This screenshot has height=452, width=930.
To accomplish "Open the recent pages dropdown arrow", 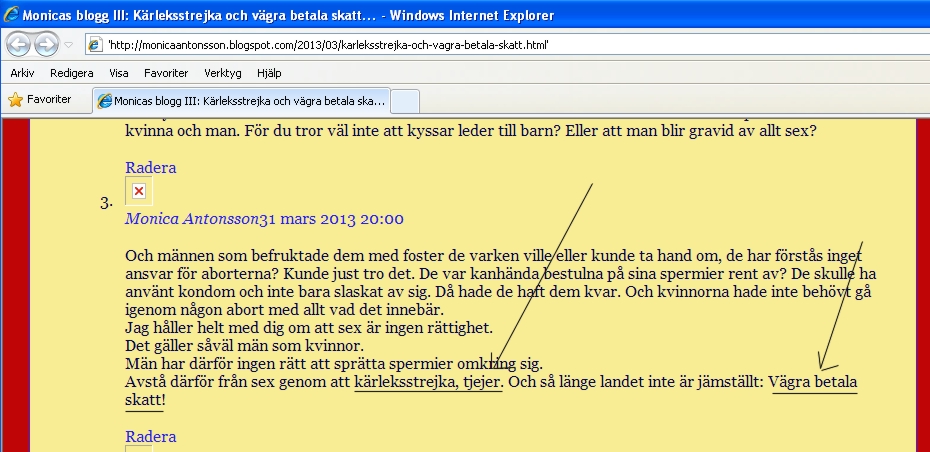I will point(68,45).
